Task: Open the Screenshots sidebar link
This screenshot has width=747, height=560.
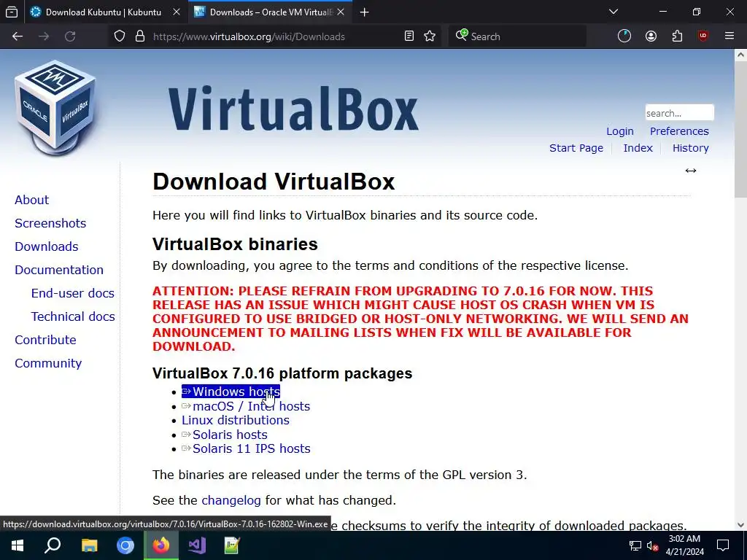Action: coord(50,223)
